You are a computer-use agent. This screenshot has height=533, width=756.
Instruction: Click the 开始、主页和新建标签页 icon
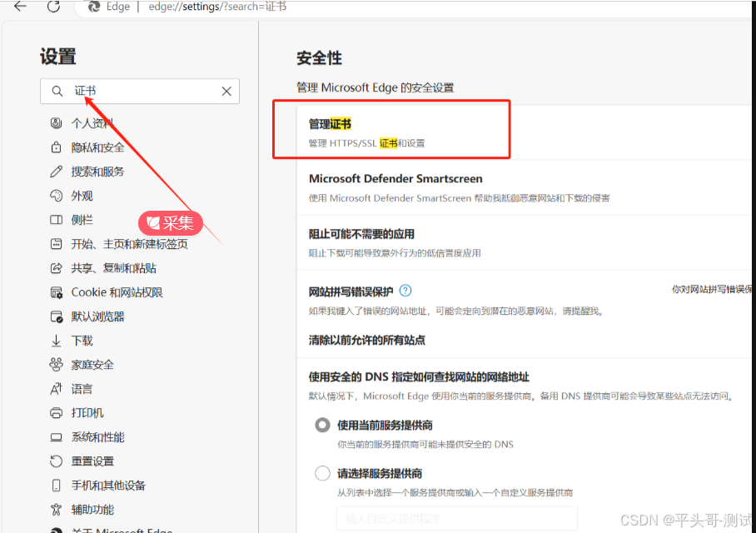[56, 243]
